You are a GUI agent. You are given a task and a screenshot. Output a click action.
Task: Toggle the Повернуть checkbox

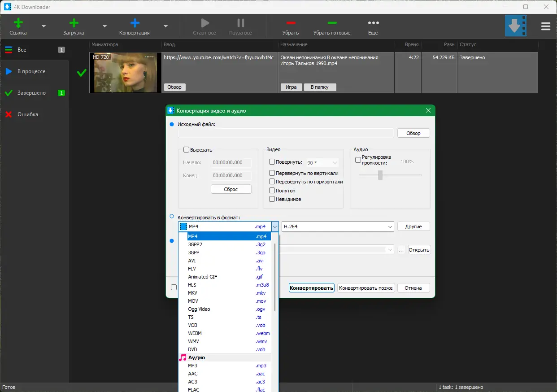[272, 162]
